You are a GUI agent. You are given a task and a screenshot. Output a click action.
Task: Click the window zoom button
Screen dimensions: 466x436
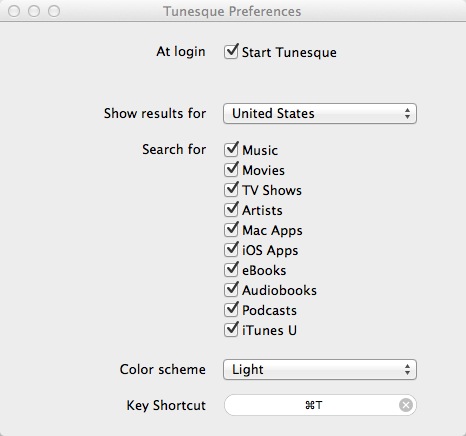[54, 11]
